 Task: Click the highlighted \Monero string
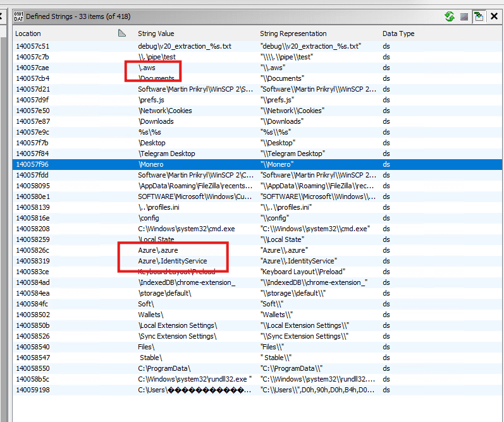coord(151,164)
